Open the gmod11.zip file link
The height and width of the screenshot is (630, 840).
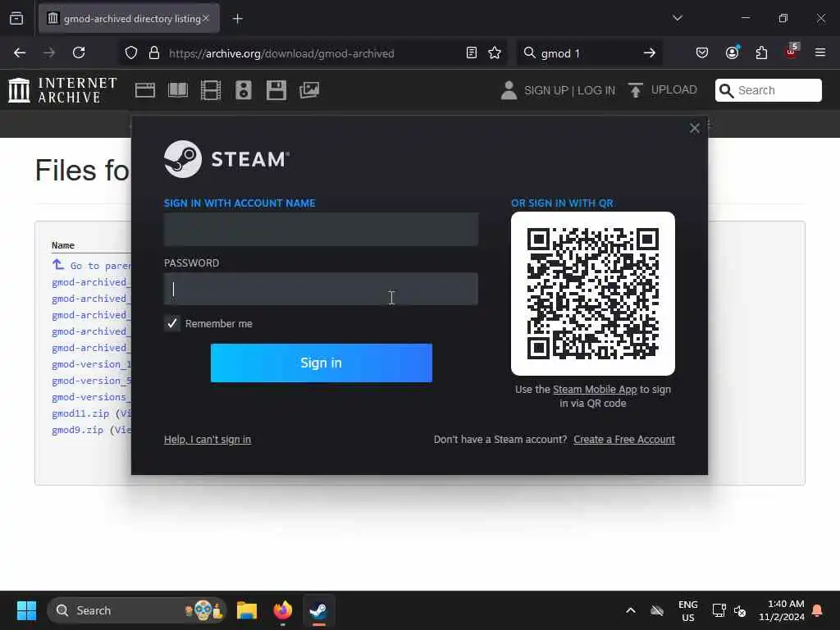(80, 413)
